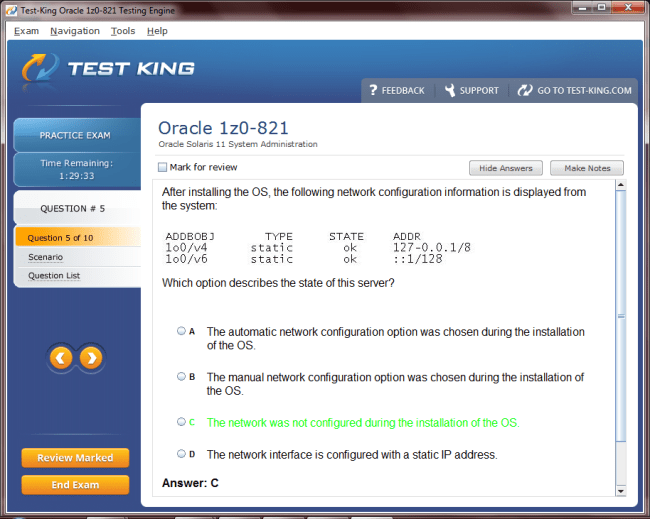Viewport: 650px width, 519px height.
Task: Click the 'Oracle 1z0-821' heading
Action: 223,128
